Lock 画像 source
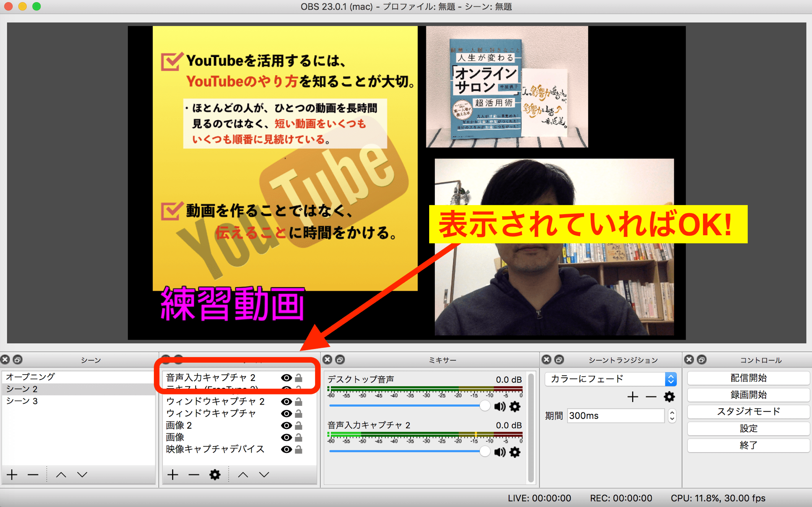 (298, 437)
